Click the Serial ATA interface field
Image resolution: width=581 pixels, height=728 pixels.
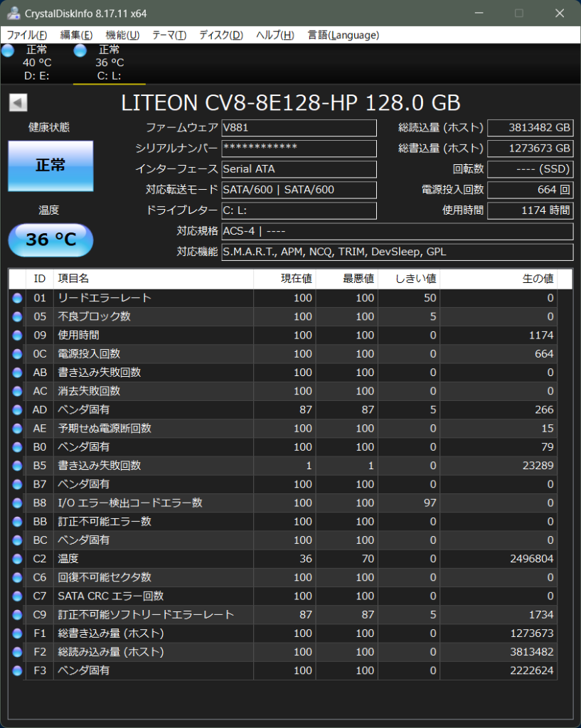point(299,169)
